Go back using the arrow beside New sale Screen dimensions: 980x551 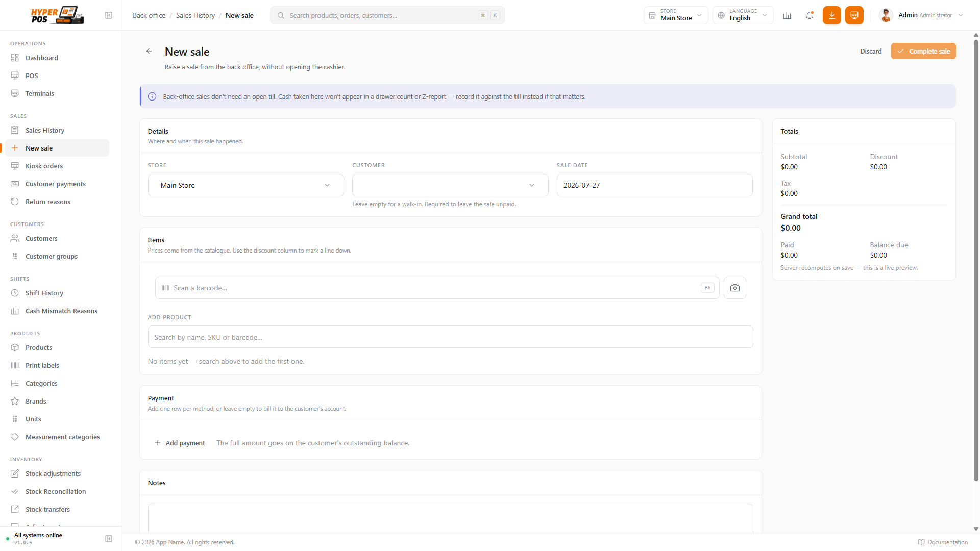(149, 51)
